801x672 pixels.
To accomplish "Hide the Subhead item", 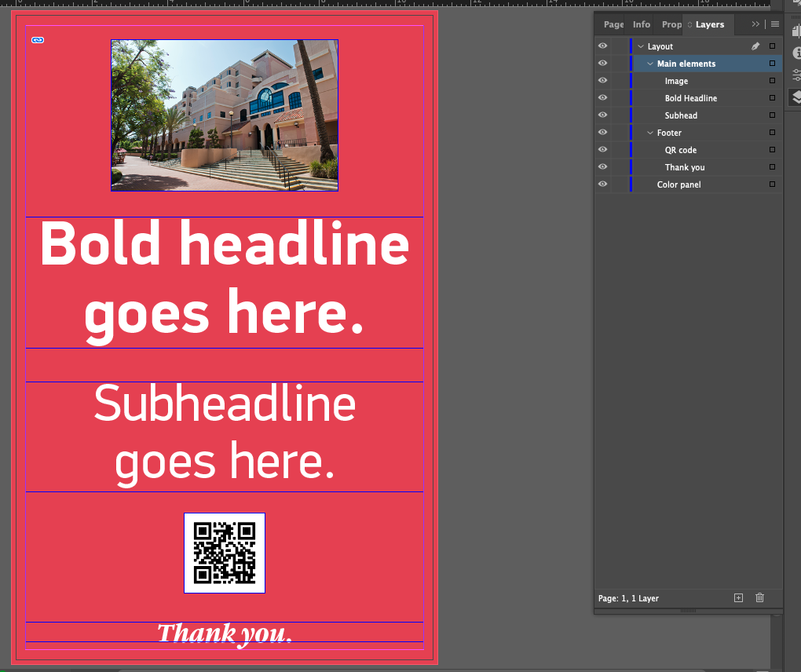I will click(603, 115).
